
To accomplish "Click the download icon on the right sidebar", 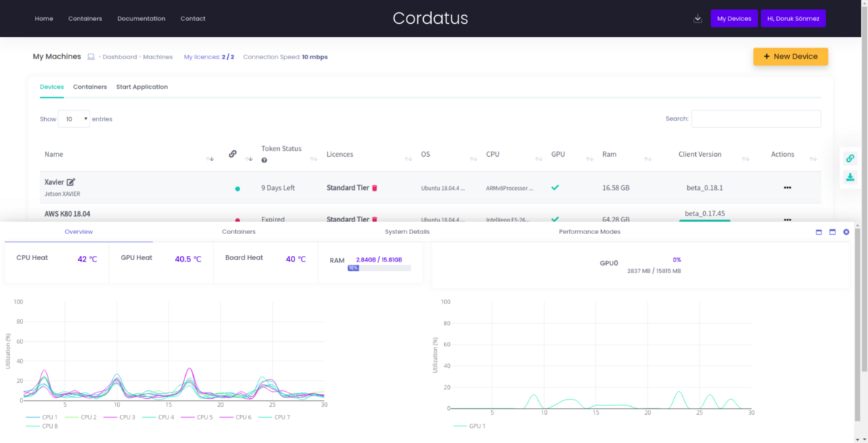I will (850, 177).
